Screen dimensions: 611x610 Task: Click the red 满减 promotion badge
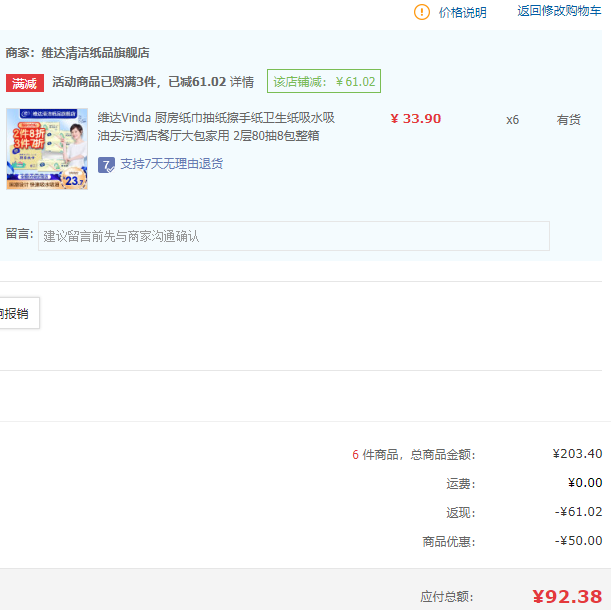[x=25, y=83]
